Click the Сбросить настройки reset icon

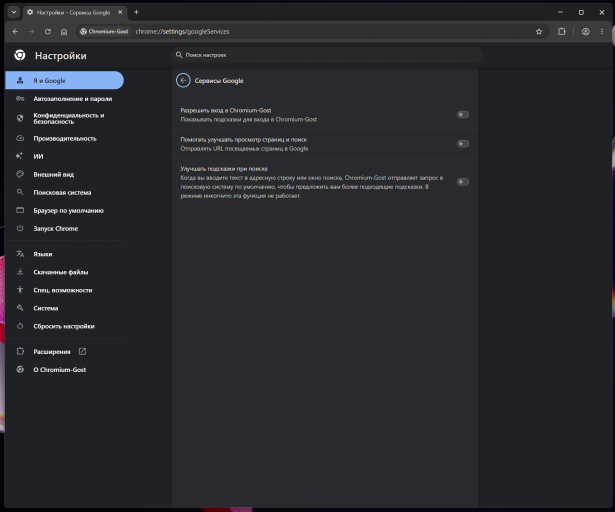(20, 326)
